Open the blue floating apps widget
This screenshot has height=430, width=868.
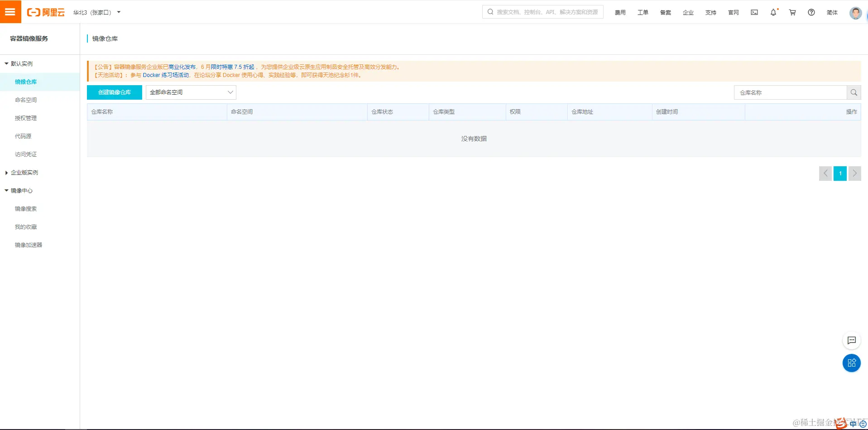tap(852, 363)
